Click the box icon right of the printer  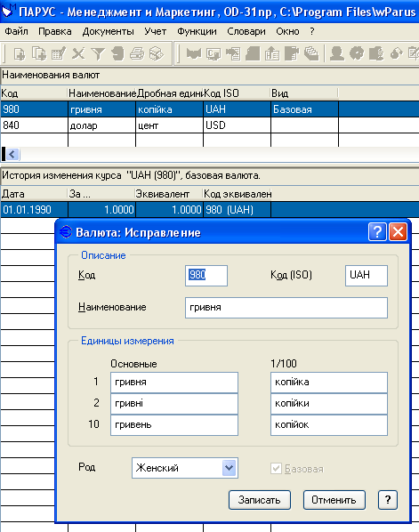(x=157, y=54)
